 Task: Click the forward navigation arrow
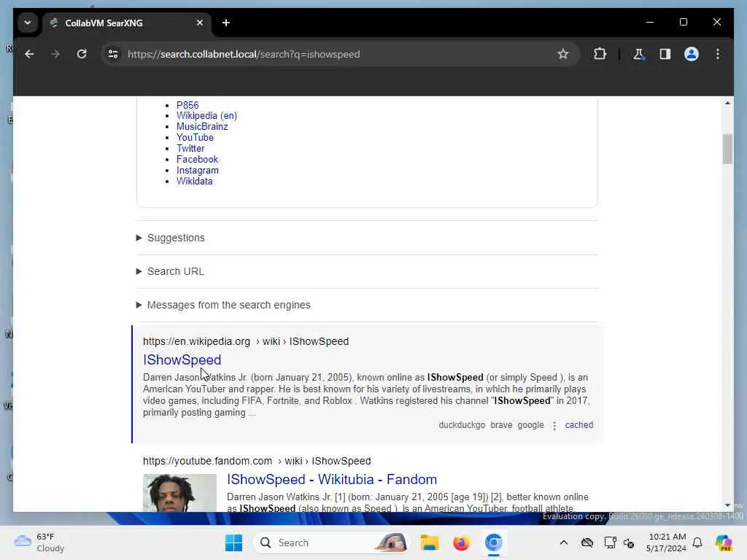point(55,54)
